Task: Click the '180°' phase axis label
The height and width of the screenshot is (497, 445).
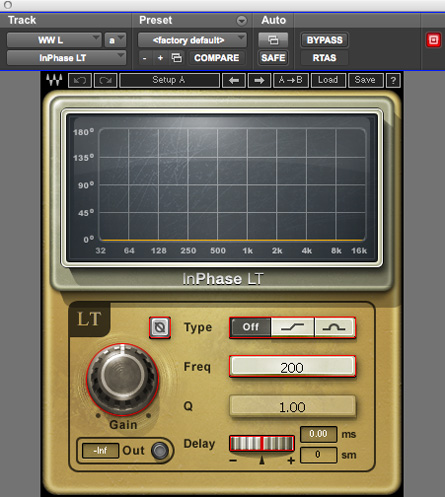Action: pyautogui.click(x=83, y=132)
